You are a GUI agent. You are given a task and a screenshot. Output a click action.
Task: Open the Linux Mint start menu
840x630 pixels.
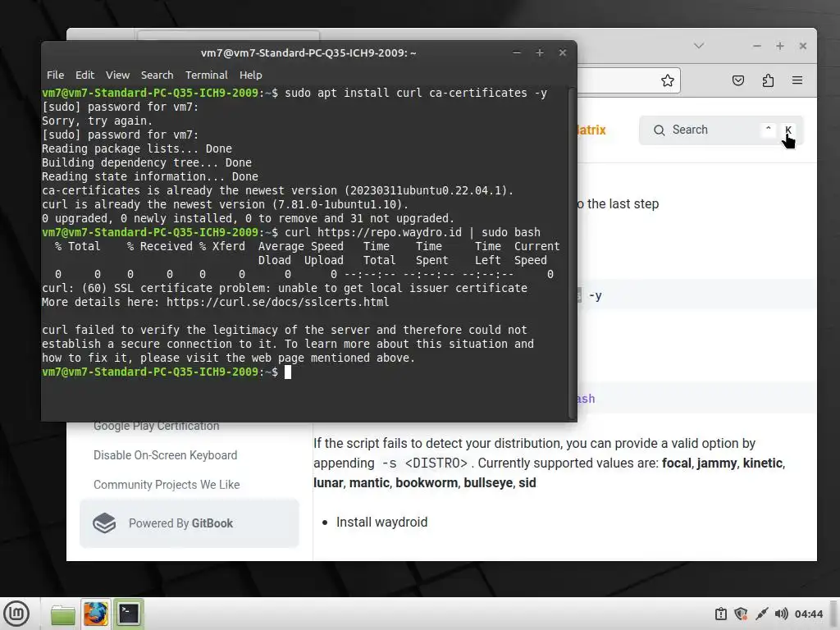16,614
